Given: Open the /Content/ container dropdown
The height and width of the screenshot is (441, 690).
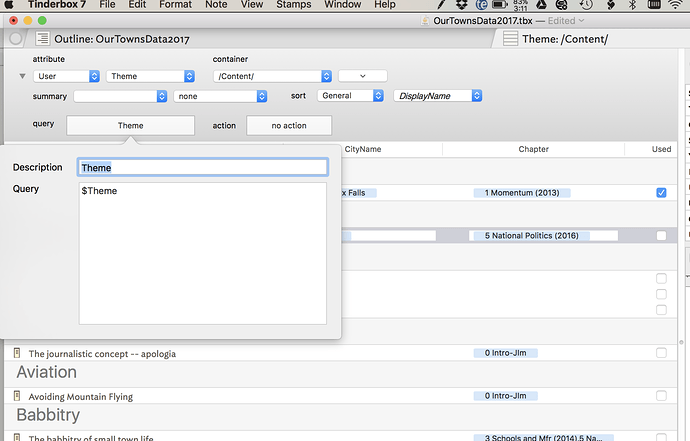Looking at the screenshot, I should click(272, 76).
